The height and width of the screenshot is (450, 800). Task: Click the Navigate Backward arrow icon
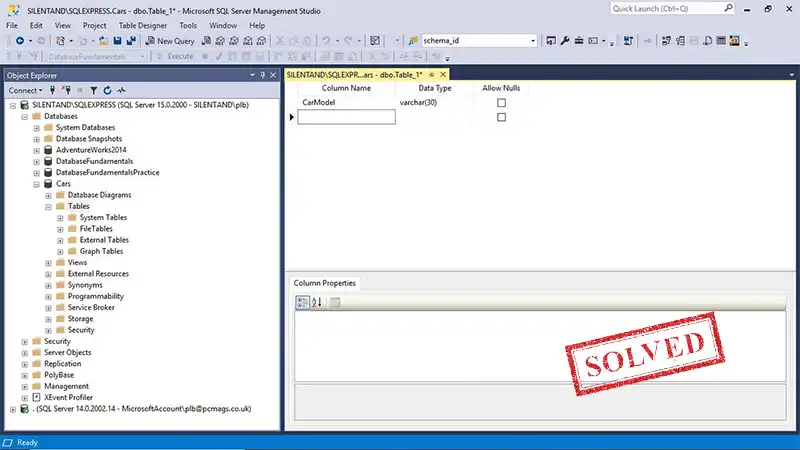(x=20, y=41)
